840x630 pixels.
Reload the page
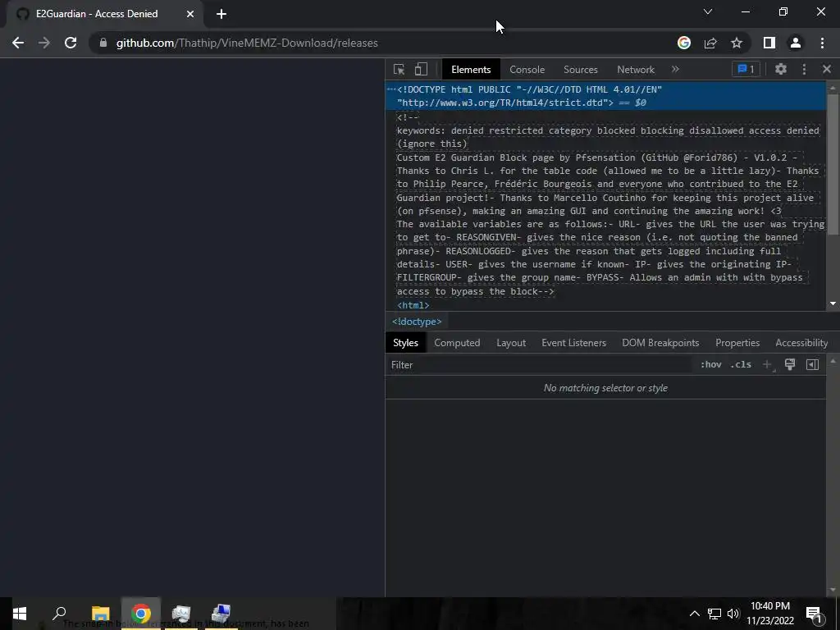coord(71,43)
